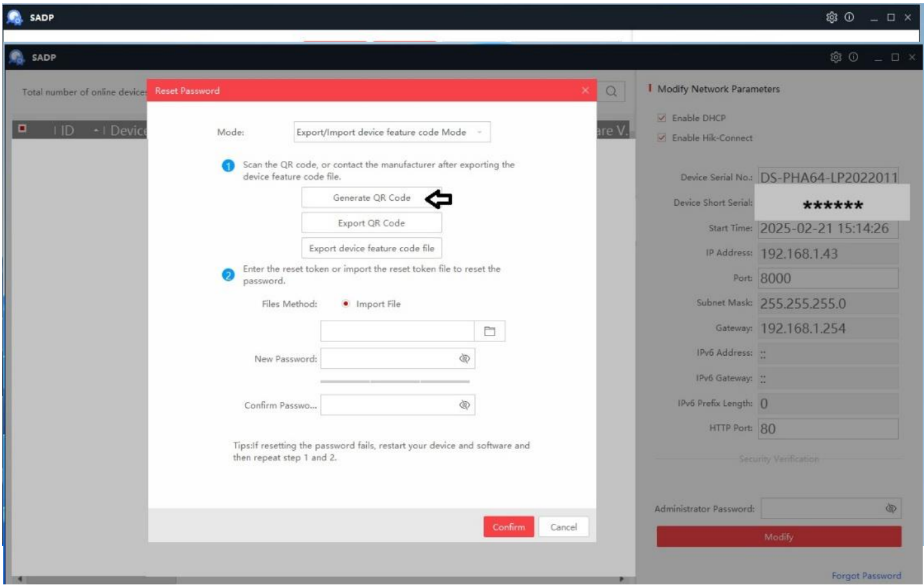The image size is (924, 587).
Task: Click Export device feature code file
Action: coord(371,248)
